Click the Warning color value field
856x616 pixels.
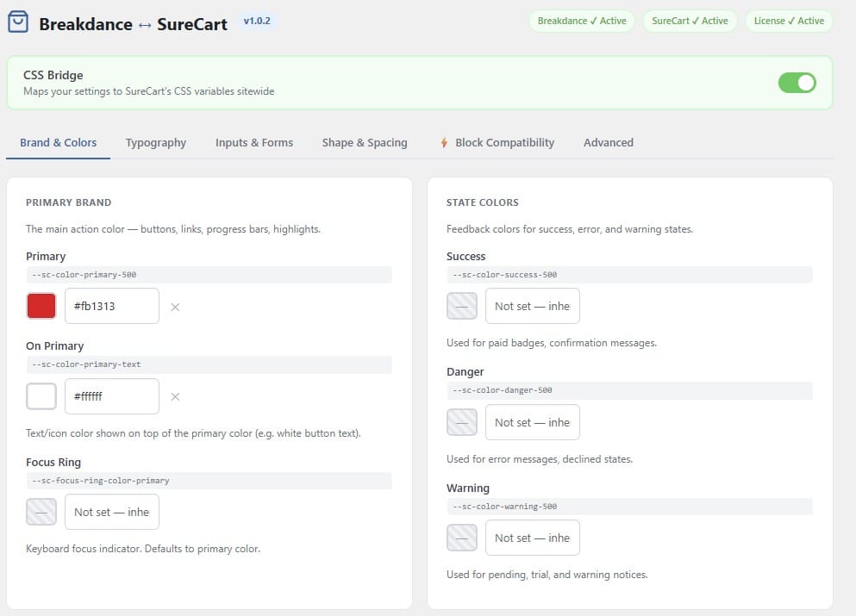[532, 538]
